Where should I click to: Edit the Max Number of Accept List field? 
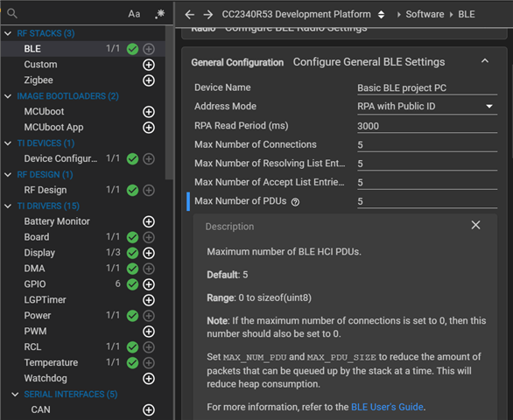(427, 183)
